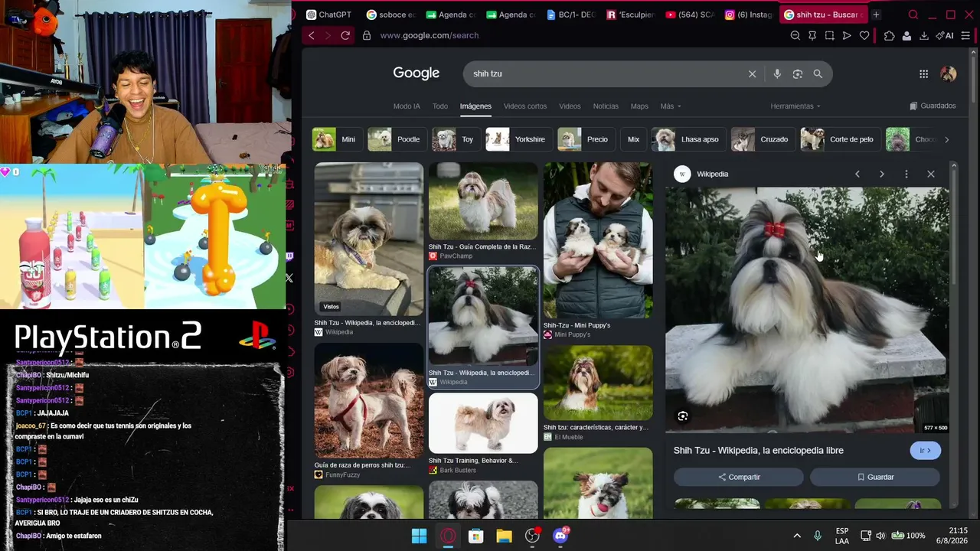Open the browser AI assistant button
This screenshot has width=980, height=551.
[945, 35]
